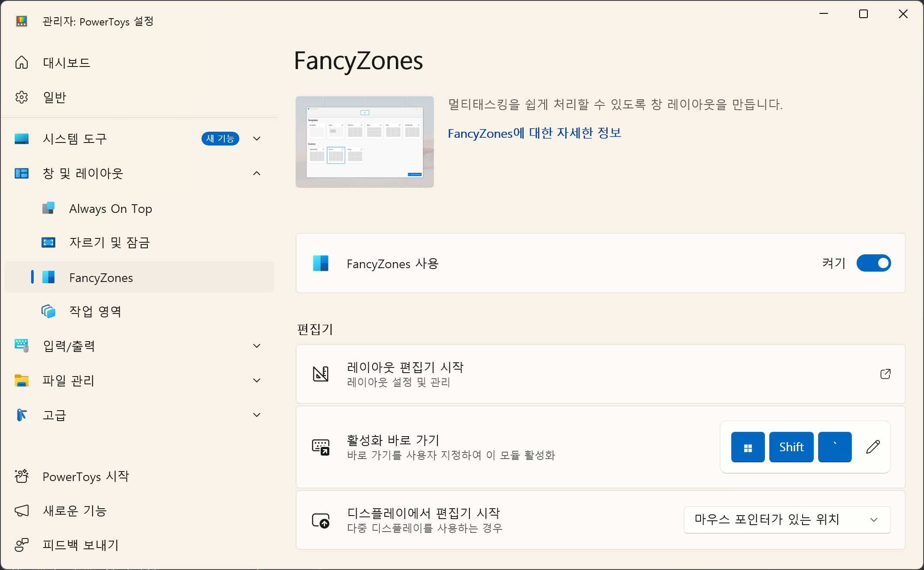Minimize the PowerToys settings window
Viewport: 924px width, 570px height.
(824, 14)
